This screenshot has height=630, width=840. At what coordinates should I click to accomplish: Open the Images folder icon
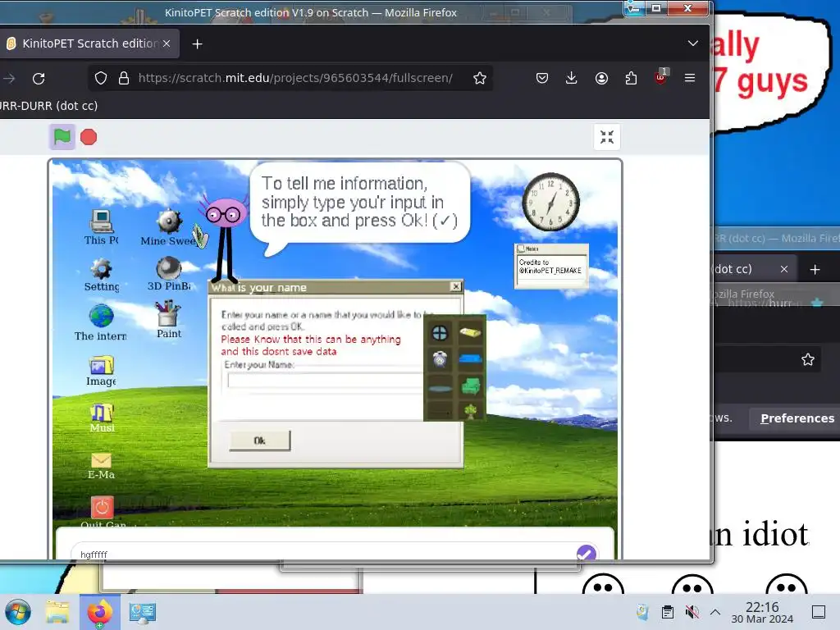click(x=101, y=371)
